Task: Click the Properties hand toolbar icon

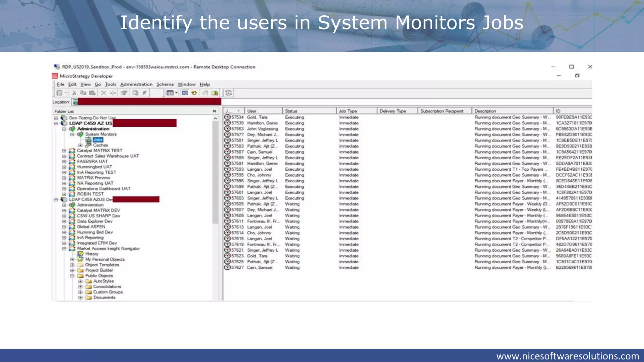Action: point(124,93)
